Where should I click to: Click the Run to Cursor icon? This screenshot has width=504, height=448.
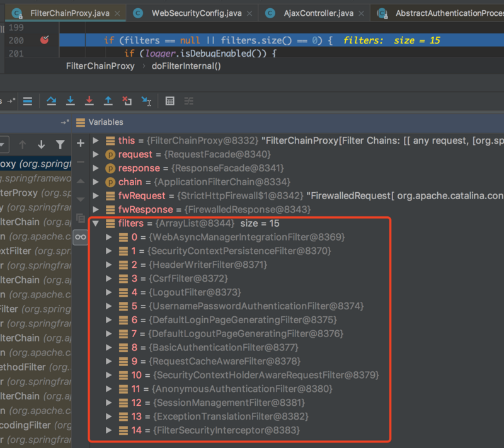(146, 101)
